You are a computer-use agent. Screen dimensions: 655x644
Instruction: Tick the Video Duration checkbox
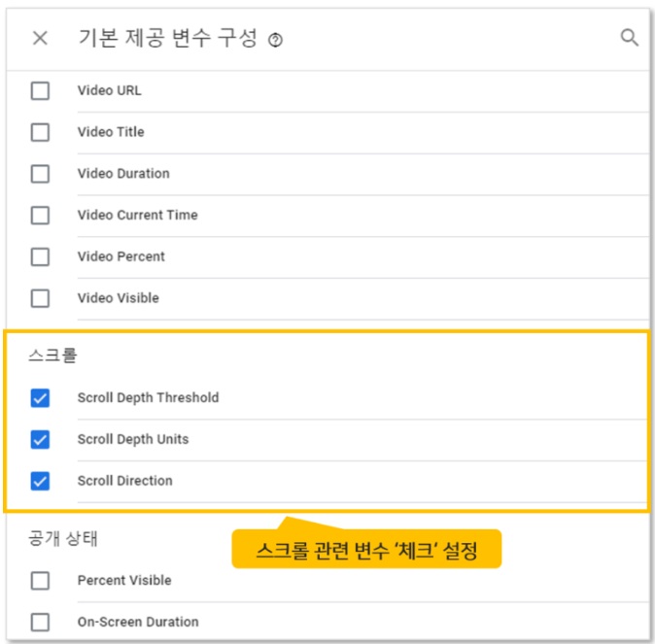(40, 174)
